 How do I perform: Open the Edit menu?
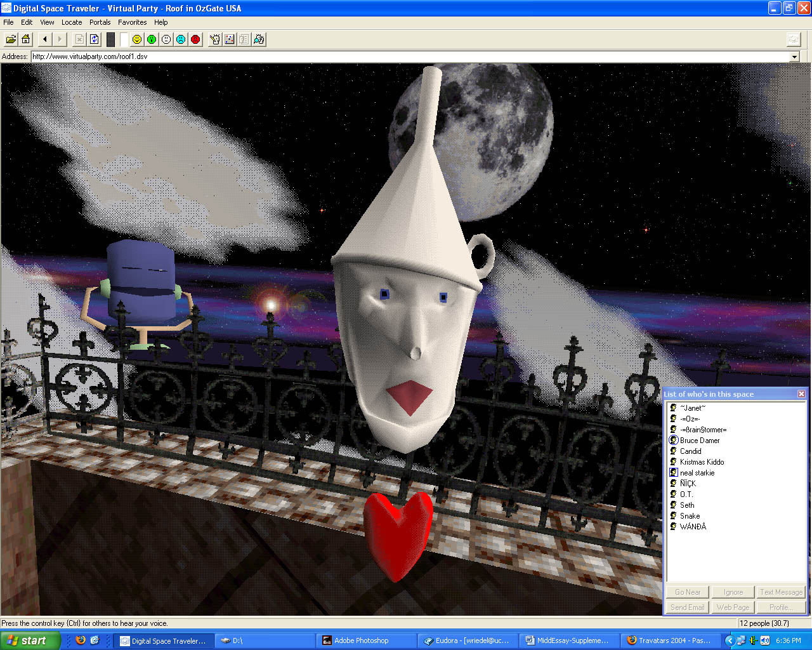(27, 22)
